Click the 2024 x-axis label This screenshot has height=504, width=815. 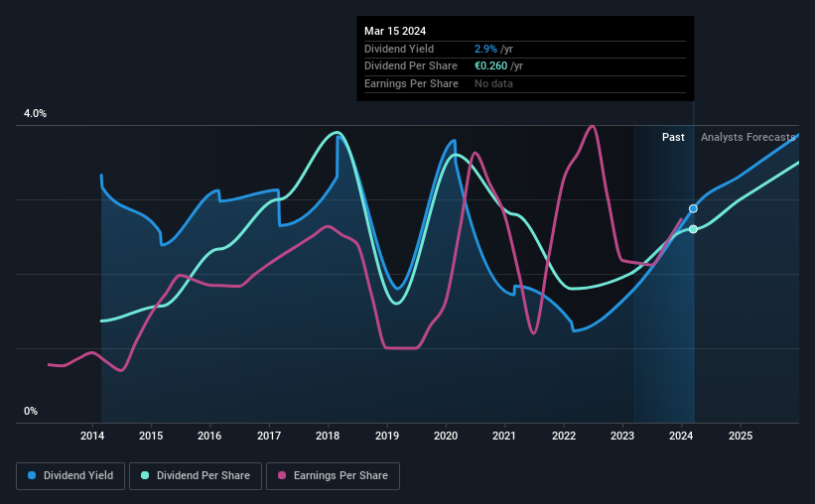(681, 436)
